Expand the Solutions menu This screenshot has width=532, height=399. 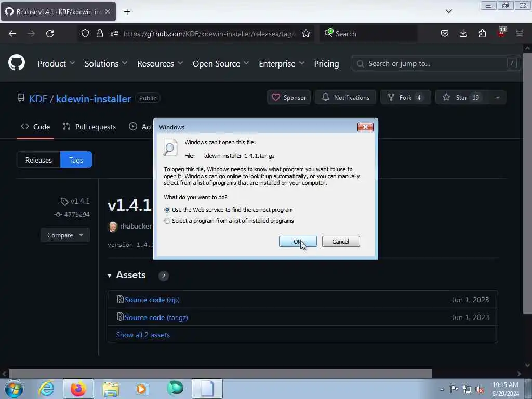pos(106,63)
